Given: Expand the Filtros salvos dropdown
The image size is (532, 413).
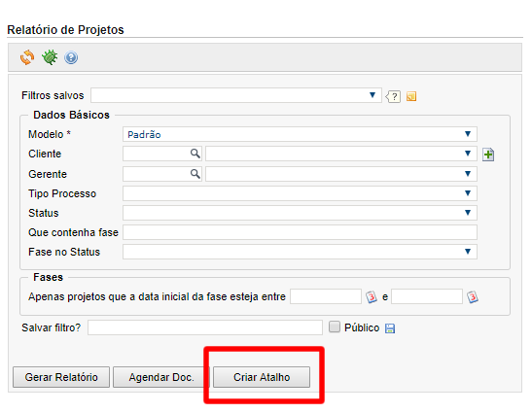Looking at the screenshot, I should [235, 95].
